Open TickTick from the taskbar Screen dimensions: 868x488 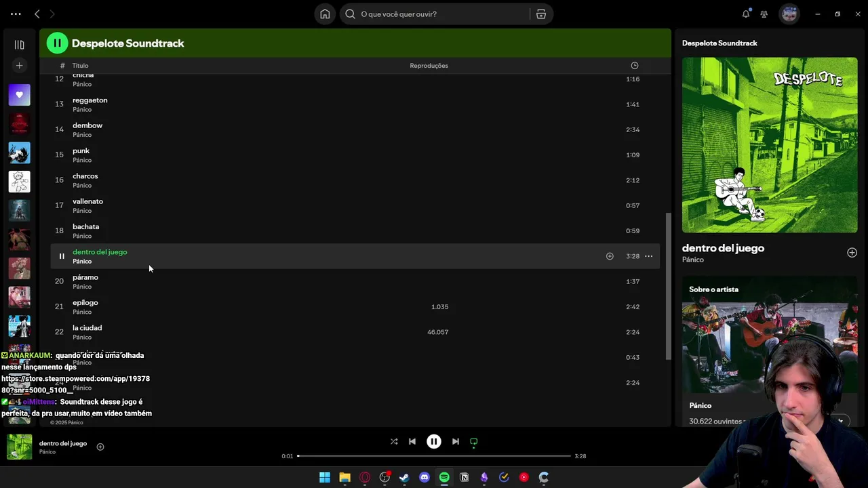click(504, 477)
